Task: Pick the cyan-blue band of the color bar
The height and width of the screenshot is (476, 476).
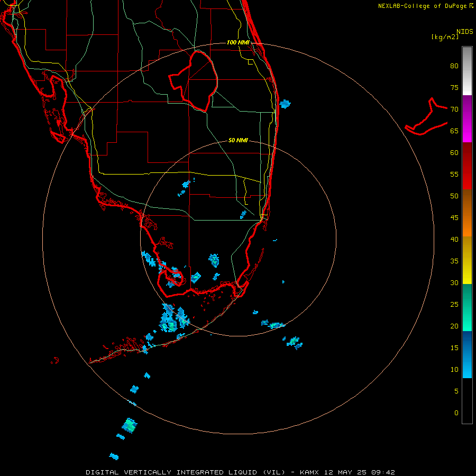Action: pos(467,354)
